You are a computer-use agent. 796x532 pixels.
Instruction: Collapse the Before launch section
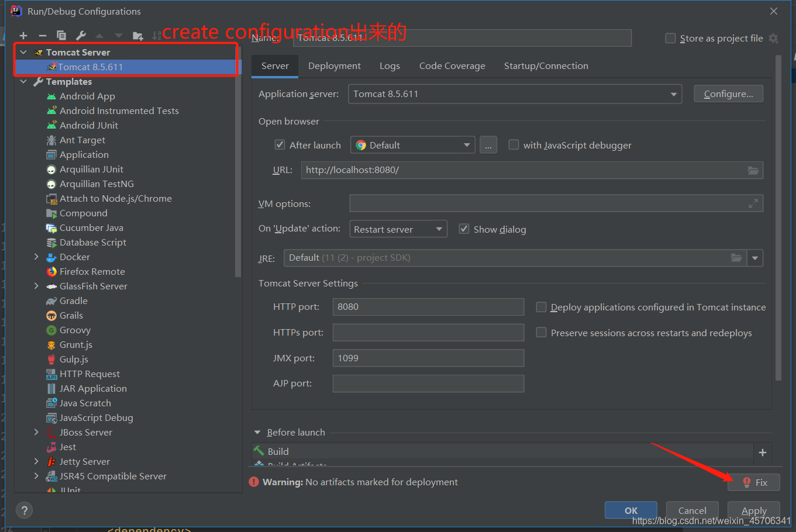coord(257,433)
